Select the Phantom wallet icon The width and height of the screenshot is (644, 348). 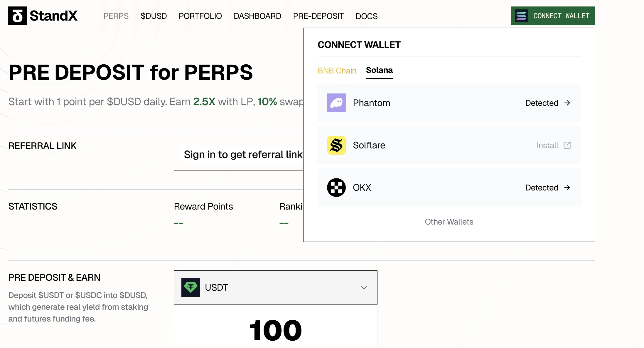(x=336, y=103)
